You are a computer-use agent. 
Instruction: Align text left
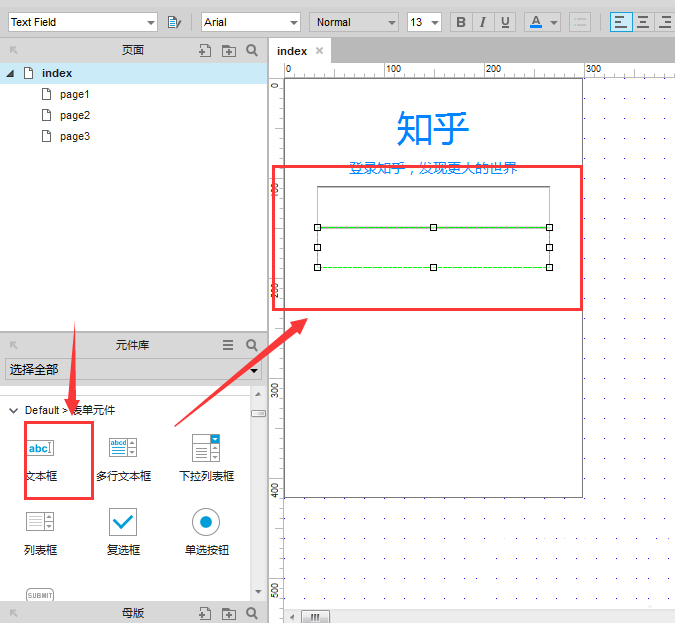click(621, 22)
